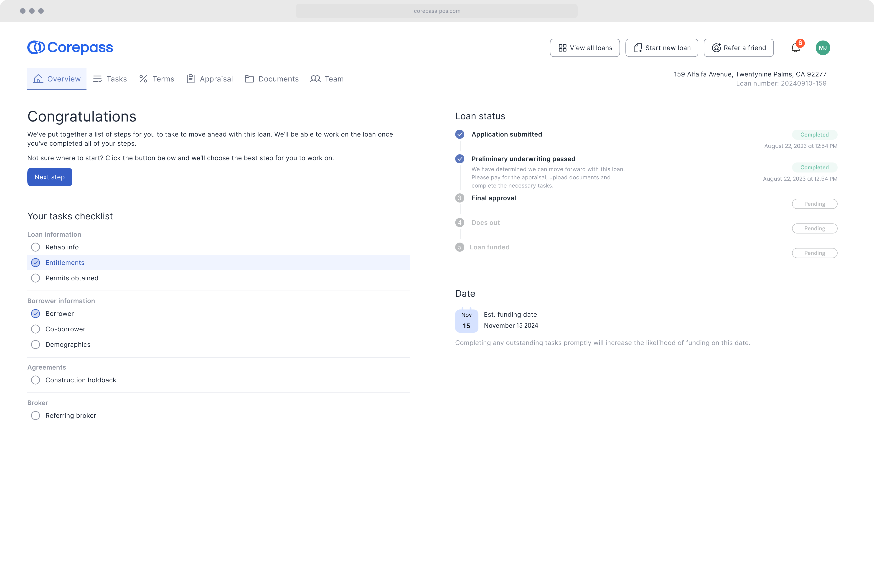
Task: Open the Referring broker task label
Action: 71,416
